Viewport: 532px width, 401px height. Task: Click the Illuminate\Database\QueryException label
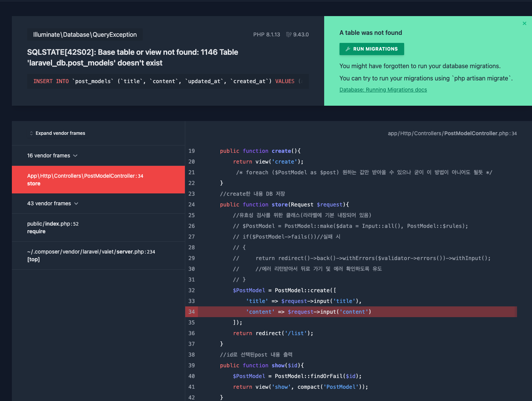tap(85, 34)
